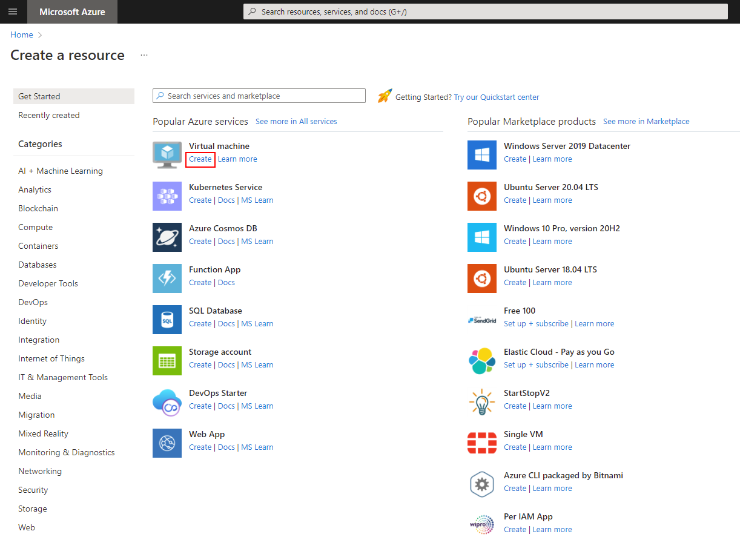Click the Function App icon

pos(167,278)
